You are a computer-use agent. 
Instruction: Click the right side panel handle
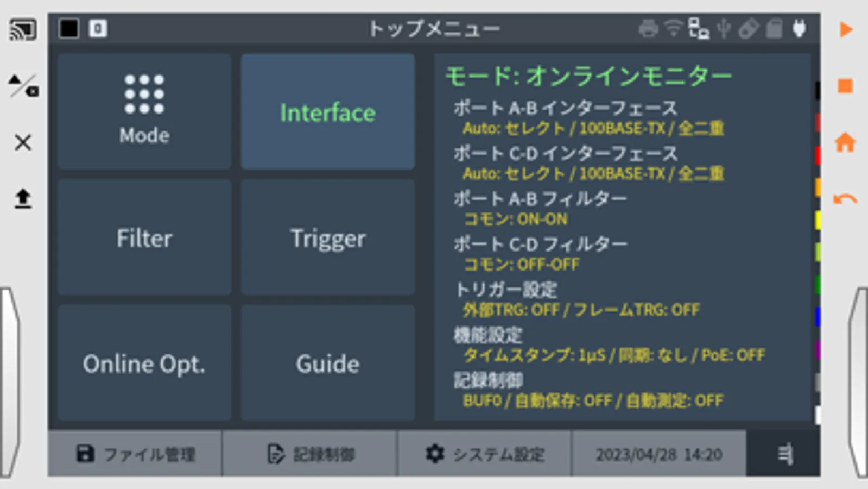pyautogui.click(x=858, y=382)
